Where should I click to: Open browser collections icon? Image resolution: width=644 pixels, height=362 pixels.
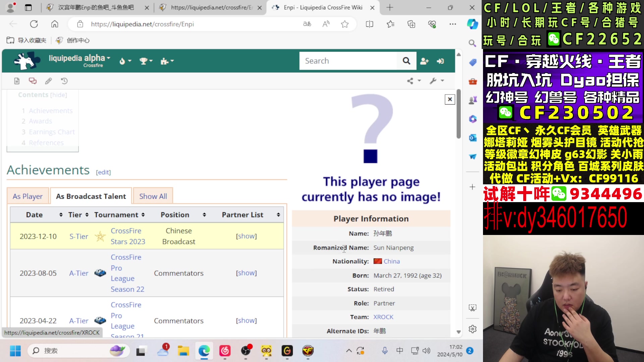[411, 24]
